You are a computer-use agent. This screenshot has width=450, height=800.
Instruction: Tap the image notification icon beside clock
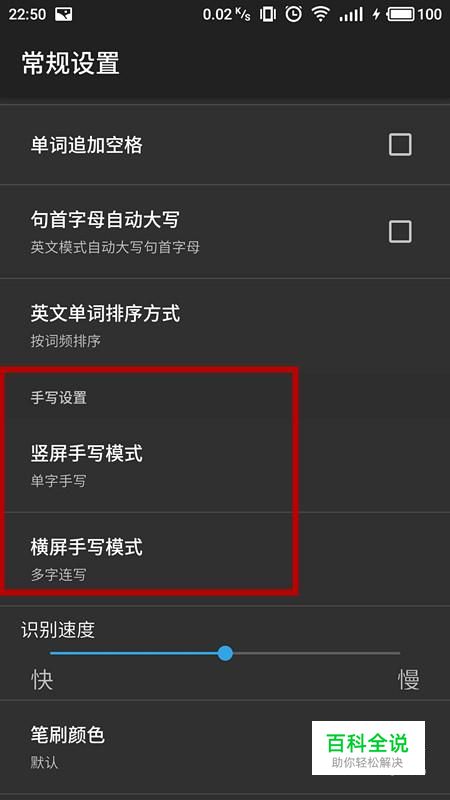point(63,14)
